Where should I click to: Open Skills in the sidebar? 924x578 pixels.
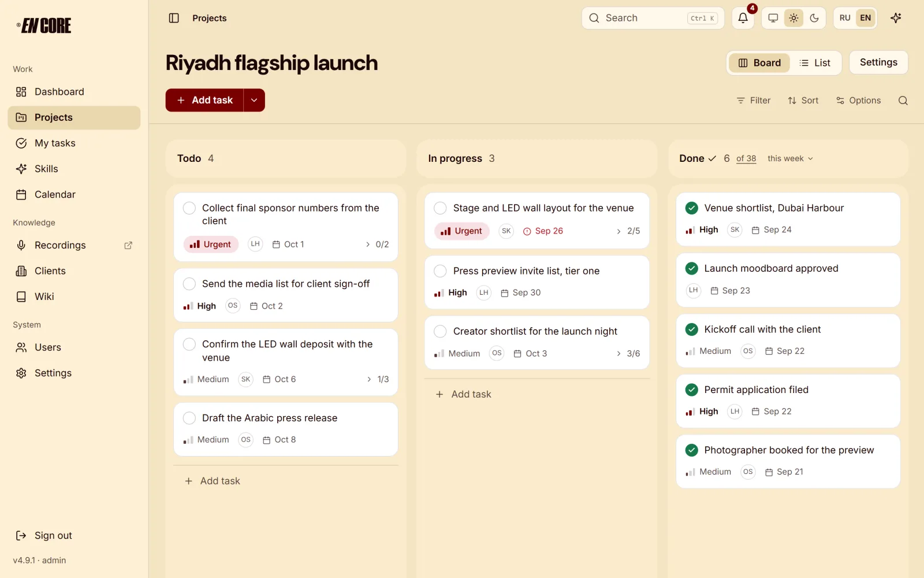coord(74,169)
